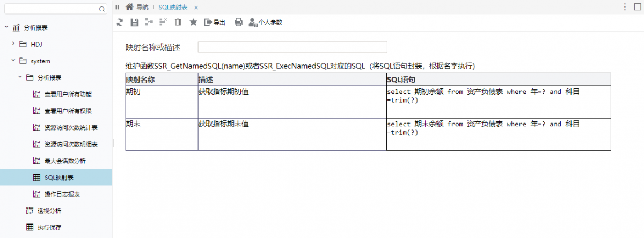The image size is (644, 238).
Task: Close the SQL映射表 tab
Action: [196, 7]
